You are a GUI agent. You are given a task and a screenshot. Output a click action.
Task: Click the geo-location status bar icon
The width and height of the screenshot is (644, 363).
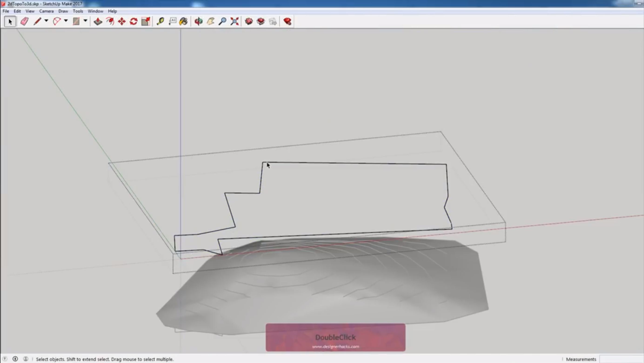pyautogui.click(x=5, y=359)
